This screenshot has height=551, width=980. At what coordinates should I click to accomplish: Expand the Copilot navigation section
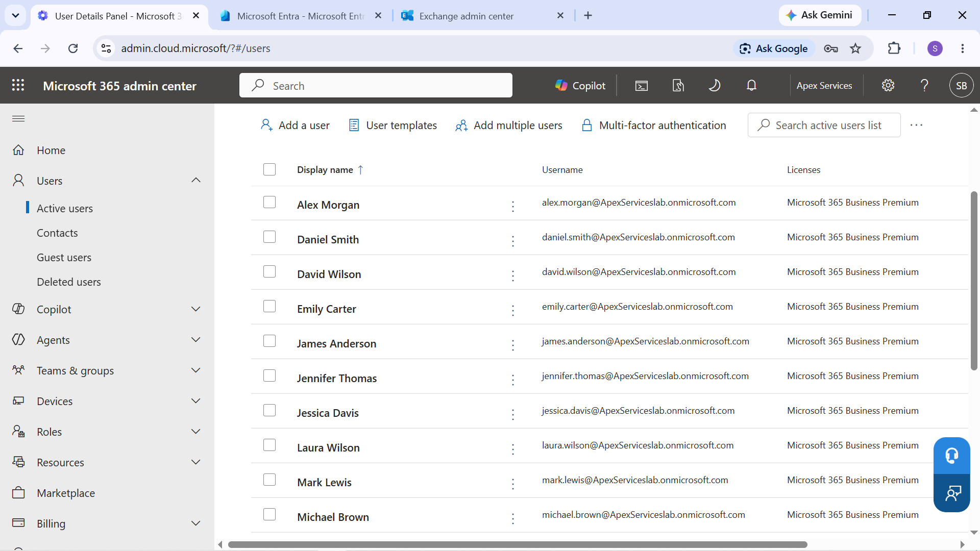(x=196, y=309)
